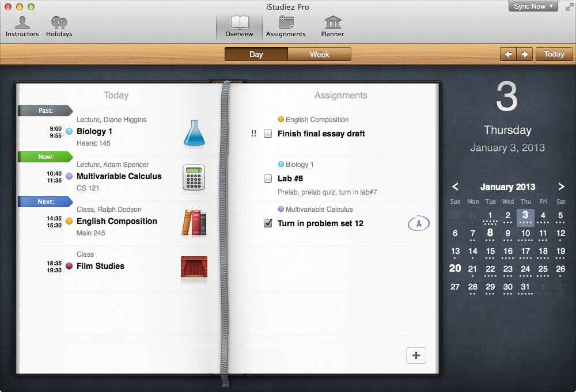Screen dimensions: 576x392
Task: Click the purple dot next to Multivariable Calculus class
Action: tap(69, 176)
